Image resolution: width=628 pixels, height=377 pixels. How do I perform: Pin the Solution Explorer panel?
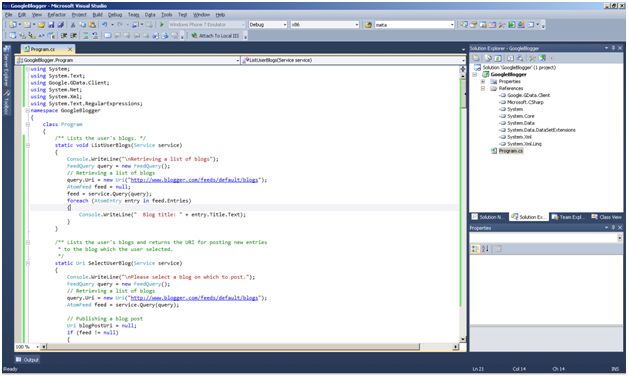(x=613, y=48)
